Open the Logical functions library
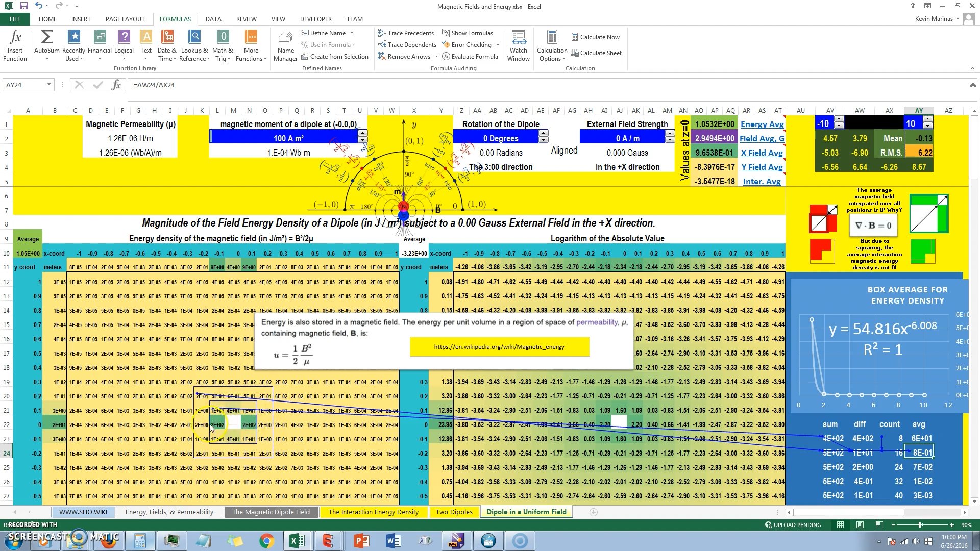The image size is (980, 551). pyautogui.click(x=124, y=45)
